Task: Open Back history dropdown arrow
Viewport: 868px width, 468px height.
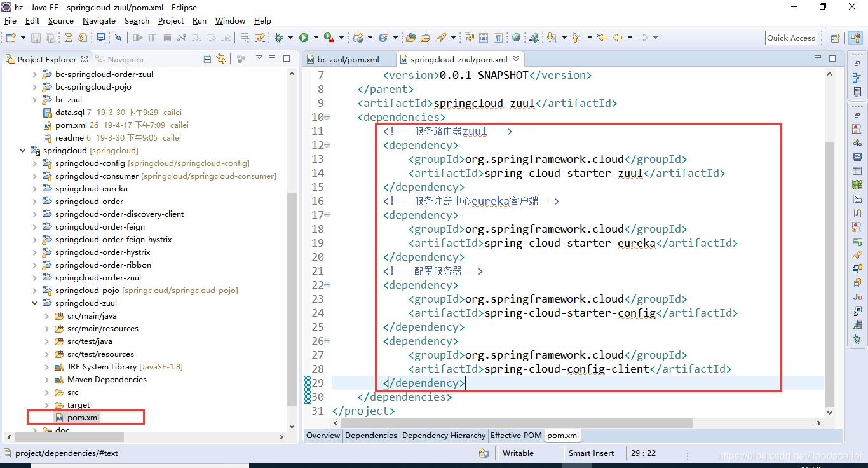Action: [x=630, y=38]
